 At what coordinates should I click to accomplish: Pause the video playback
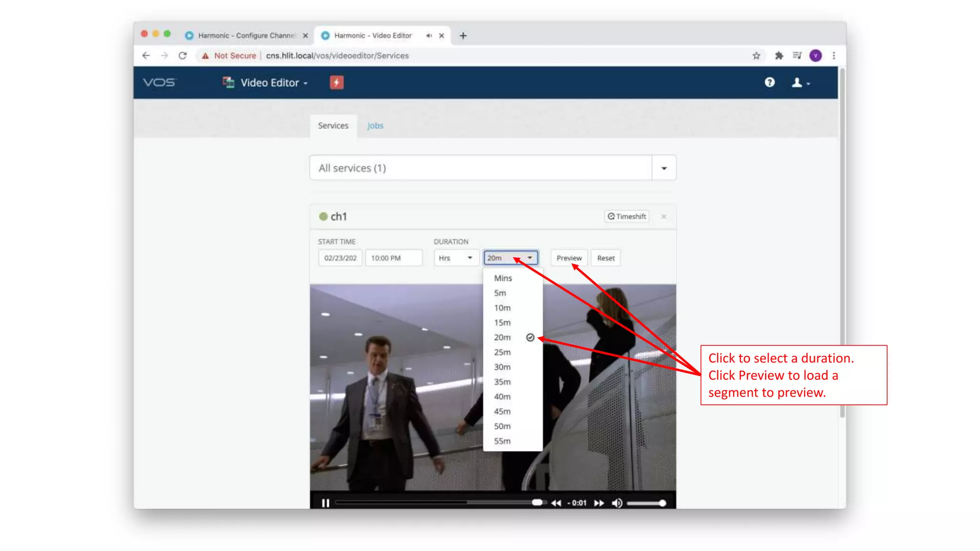325,503
